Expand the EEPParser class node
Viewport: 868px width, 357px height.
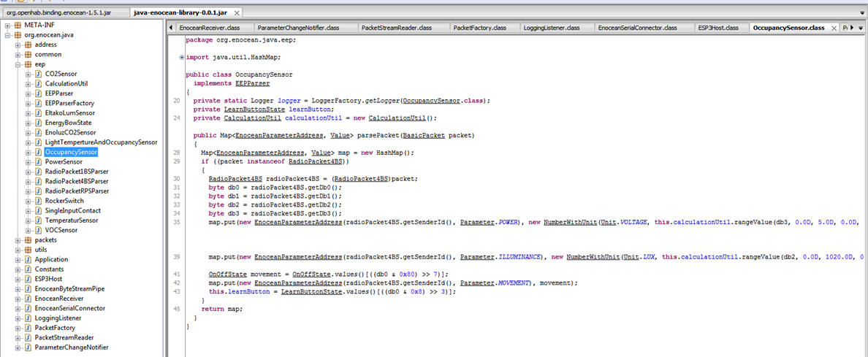coord(28,93)
